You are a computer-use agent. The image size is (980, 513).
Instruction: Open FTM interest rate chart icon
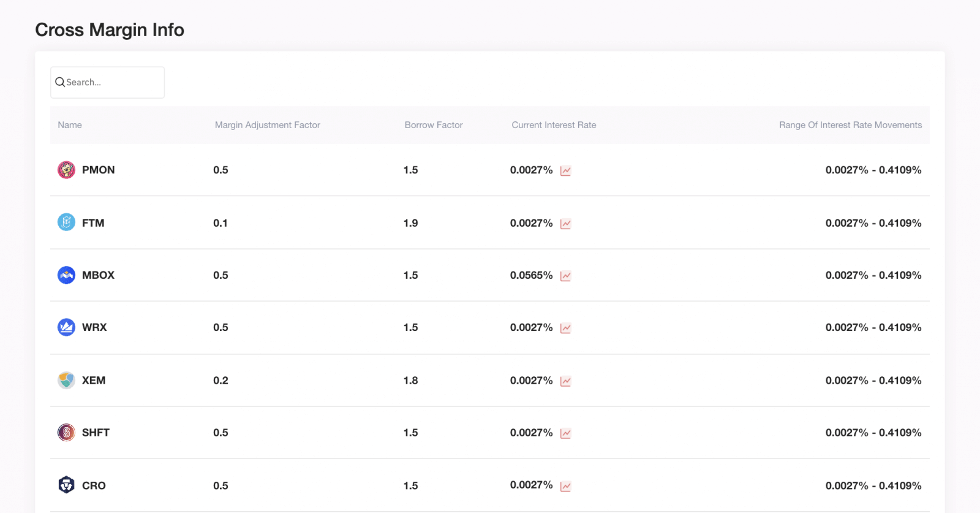coord(565,224)
